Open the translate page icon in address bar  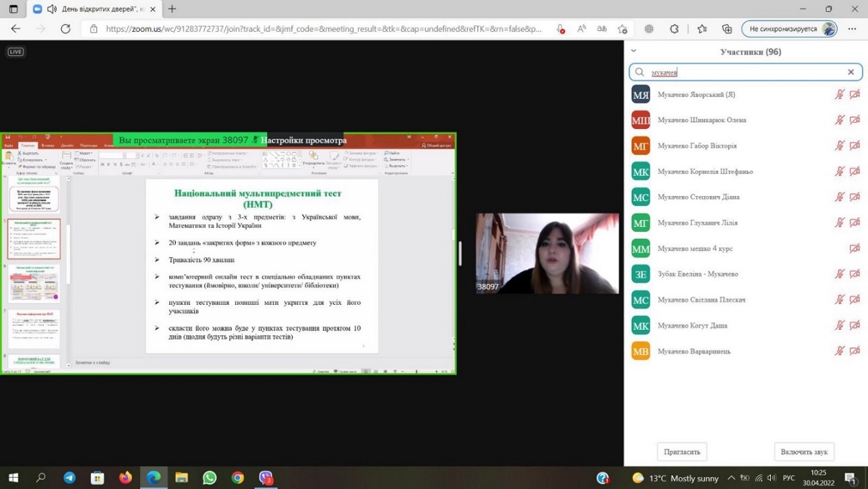point(602,29)
